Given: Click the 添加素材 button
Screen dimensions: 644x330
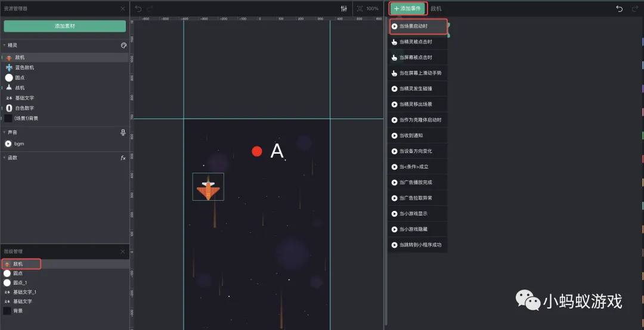Looking at the screenshot, I should [65, 26].
